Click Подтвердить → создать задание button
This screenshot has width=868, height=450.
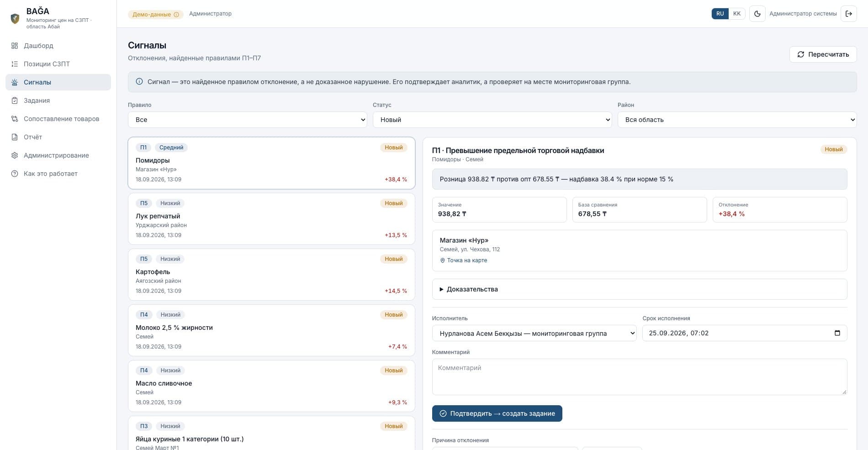[x=497, y=413]
